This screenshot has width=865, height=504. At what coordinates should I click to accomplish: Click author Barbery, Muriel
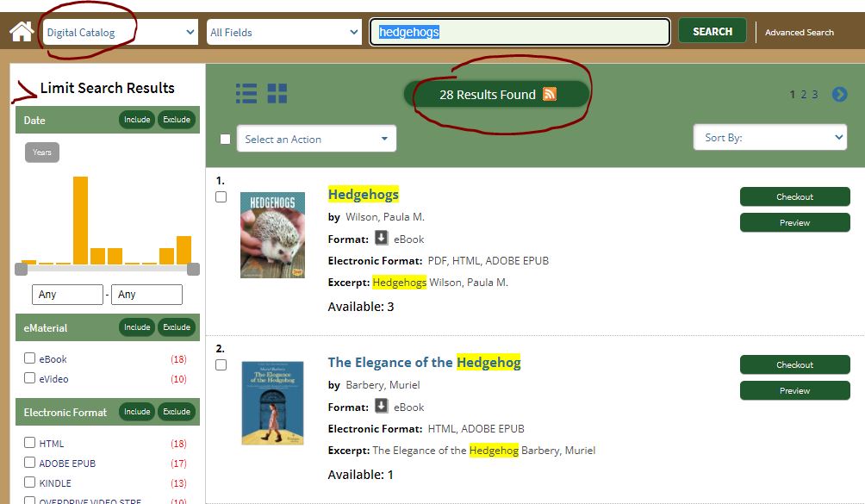(383, 385)
